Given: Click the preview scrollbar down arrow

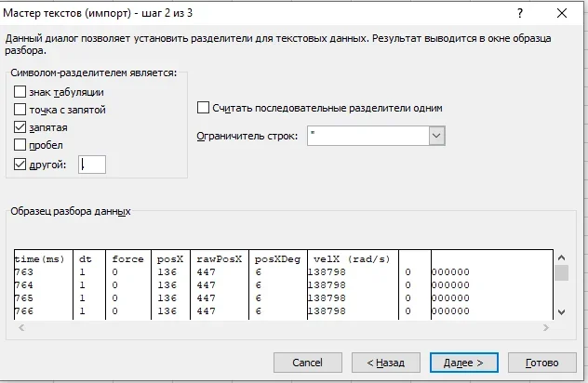Looking at the screenshot, I should [561, 312].
